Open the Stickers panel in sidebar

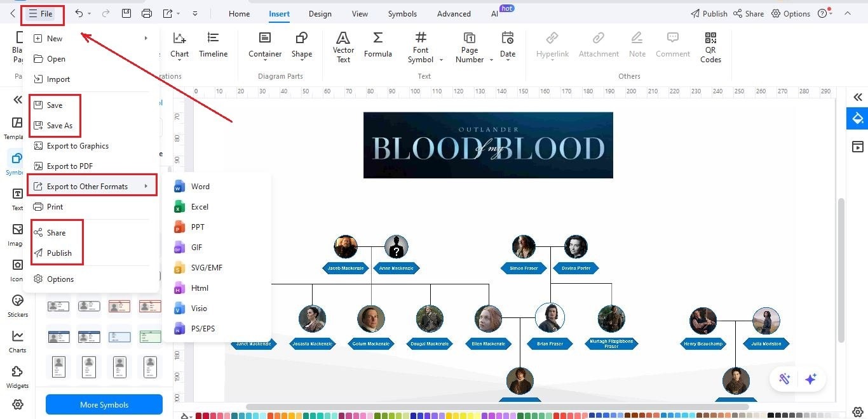[17, 305]
